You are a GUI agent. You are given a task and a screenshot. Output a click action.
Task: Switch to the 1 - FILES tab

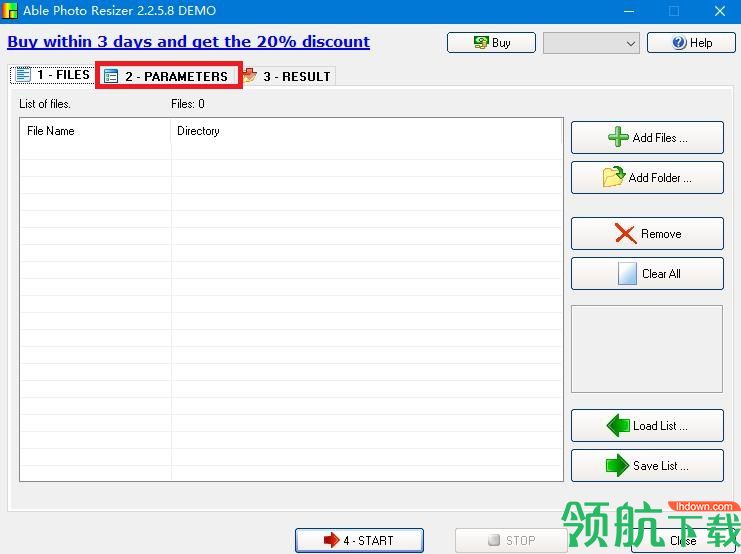[x=52, y=75]
